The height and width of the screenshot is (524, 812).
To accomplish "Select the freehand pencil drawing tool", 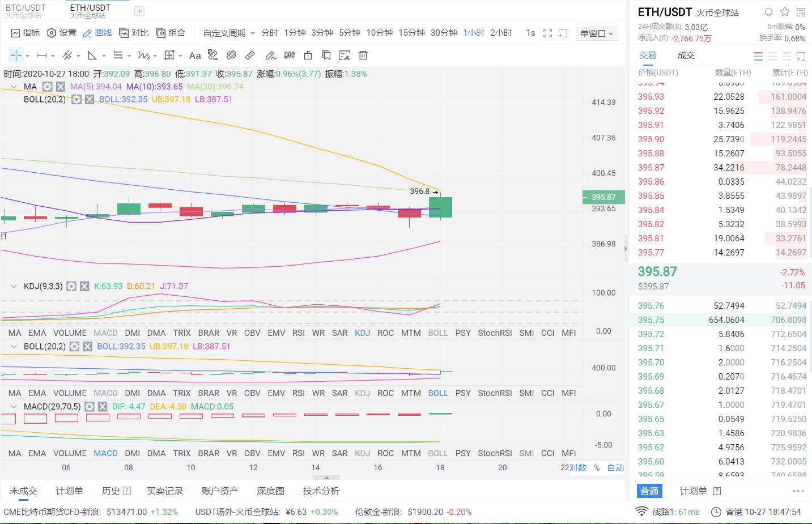I will pyautogui.click(x=271, y=55).
